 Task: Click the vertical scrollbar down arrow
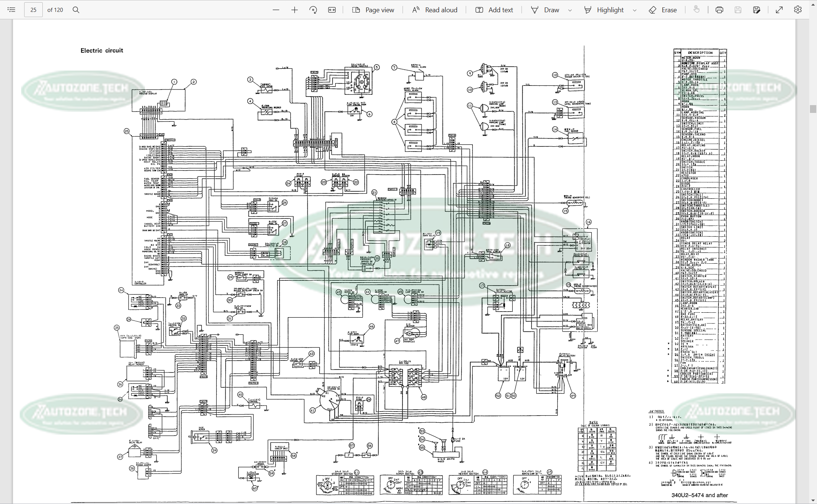click(813, 500)
